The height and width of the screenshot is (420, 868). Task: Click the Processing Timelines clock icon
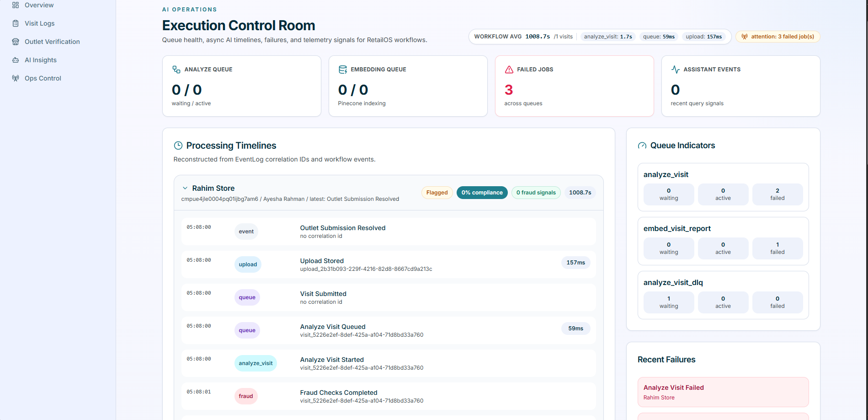click(x=178, y=145)
